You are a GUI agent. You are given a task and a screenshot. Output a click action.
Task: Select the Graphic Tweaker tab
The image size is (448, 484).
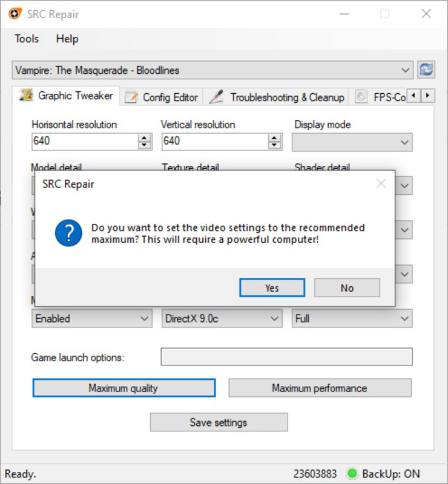pos(66,96)
